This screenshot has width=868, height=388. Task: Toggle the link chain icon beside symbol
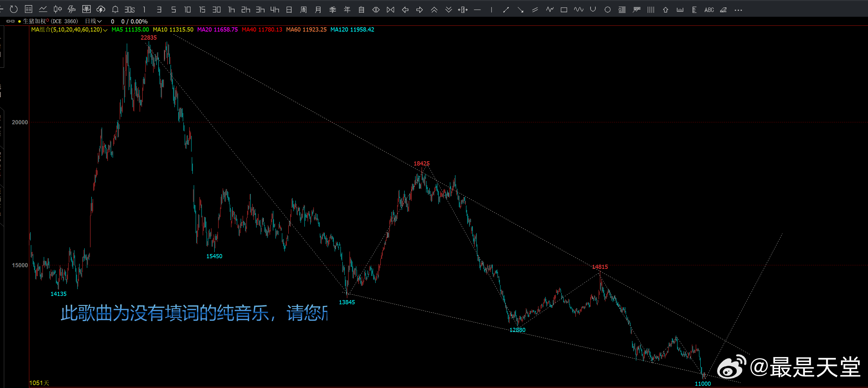(x=10, y=21)
